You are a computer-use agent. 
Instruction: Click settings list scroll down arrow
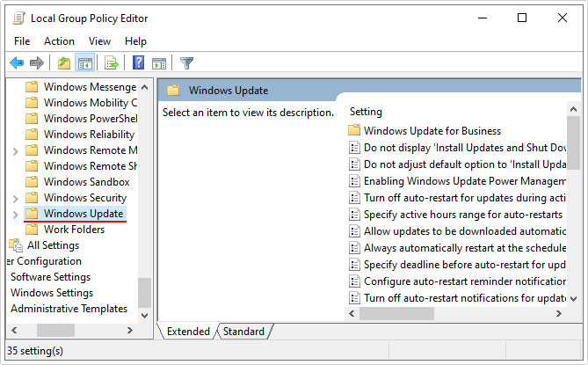click(x=573, y=299)
